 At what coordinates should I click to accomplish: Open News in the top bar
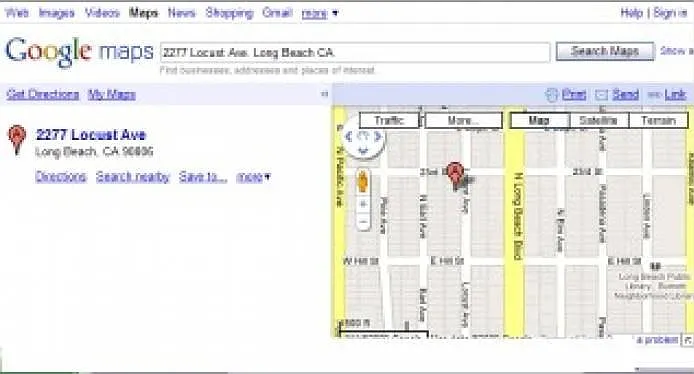tap(181, 13)
